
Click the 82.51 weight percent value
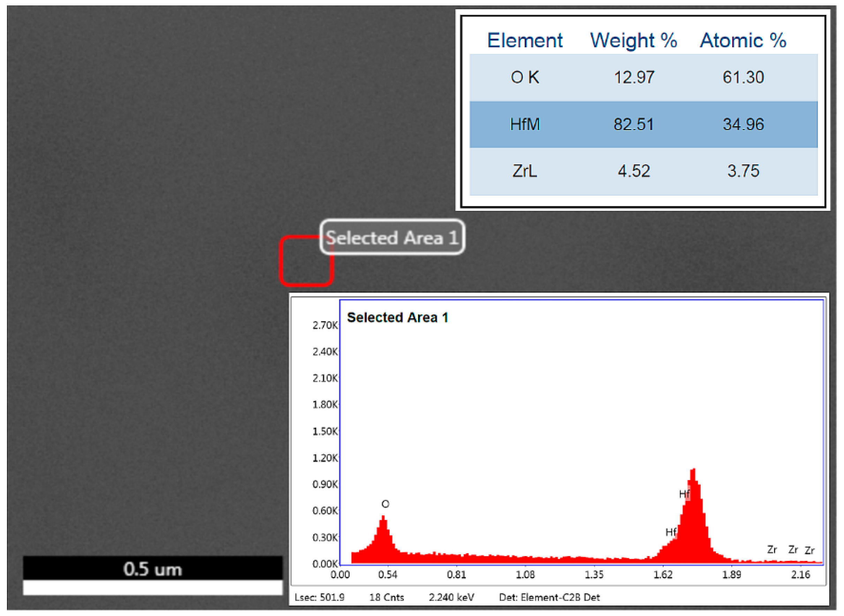pyautogui.click(x=633, y=124)
